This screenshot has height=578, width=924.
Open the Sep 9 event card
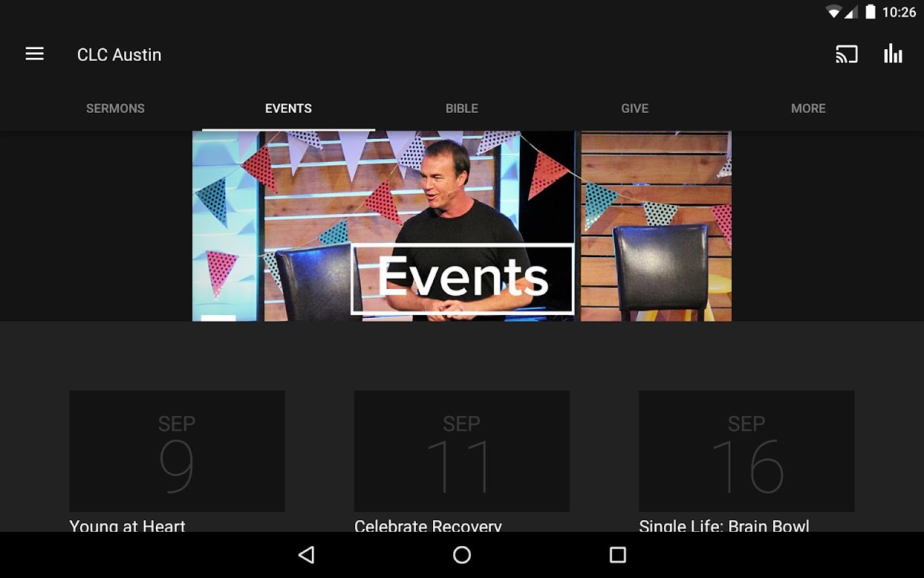click(177, 452)
